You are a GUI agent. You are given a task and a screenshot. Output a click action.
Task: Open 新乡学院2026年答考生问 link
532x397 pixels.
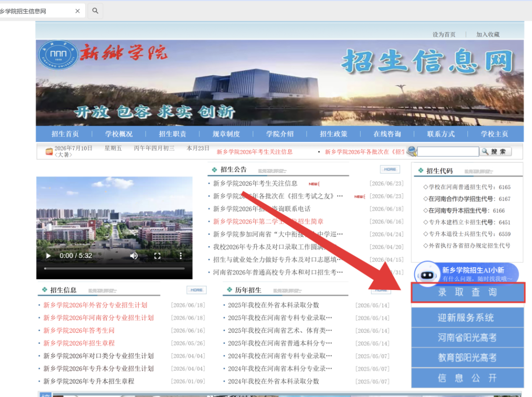[79, 330]
